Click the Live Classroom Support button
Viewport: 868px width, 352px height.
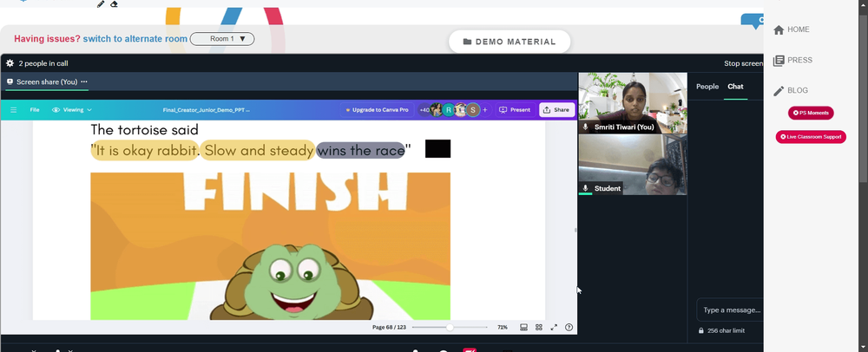point(811,136)
